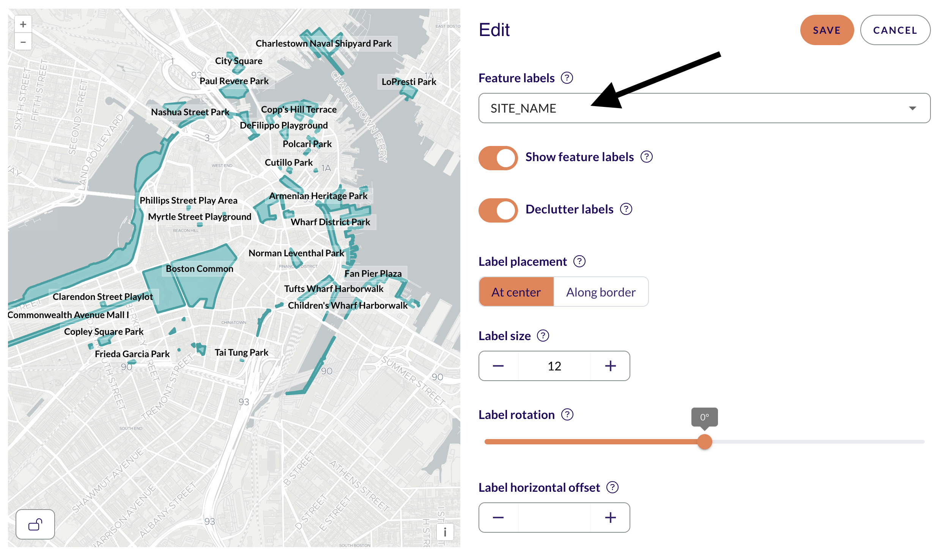Image resolution: width=943 pixels, height=560 pixels.
Task: Click the Commonwealth Avenue Mall I label
Action: (68, 315)
